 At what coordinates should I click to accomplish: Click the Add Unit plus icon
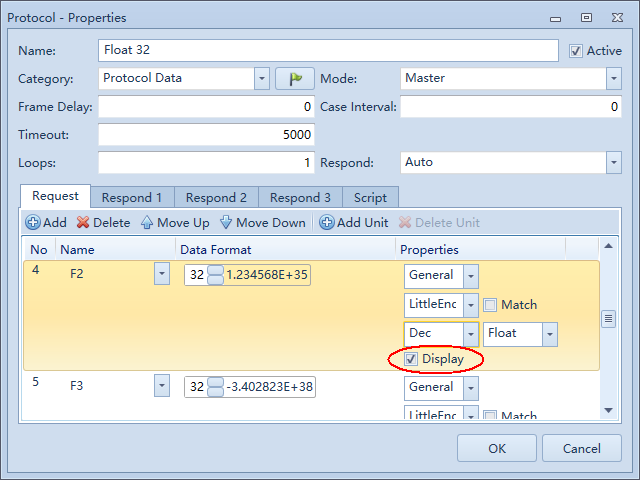coord(326,223)
